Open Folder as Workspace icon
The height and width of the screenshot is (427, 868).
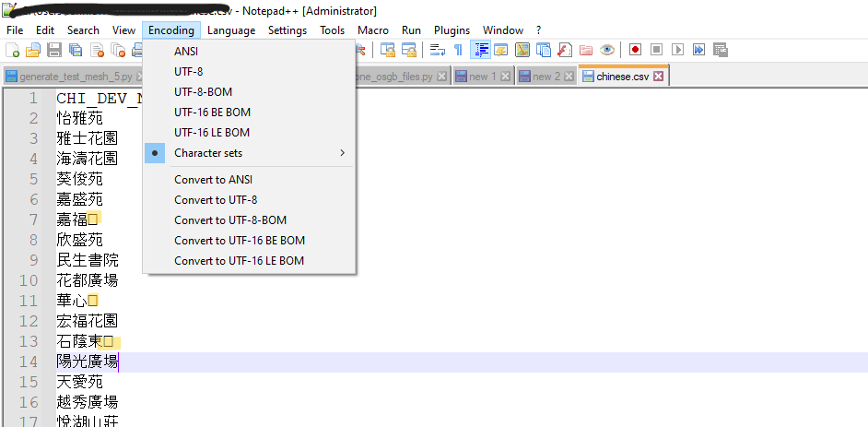[586, 51]
